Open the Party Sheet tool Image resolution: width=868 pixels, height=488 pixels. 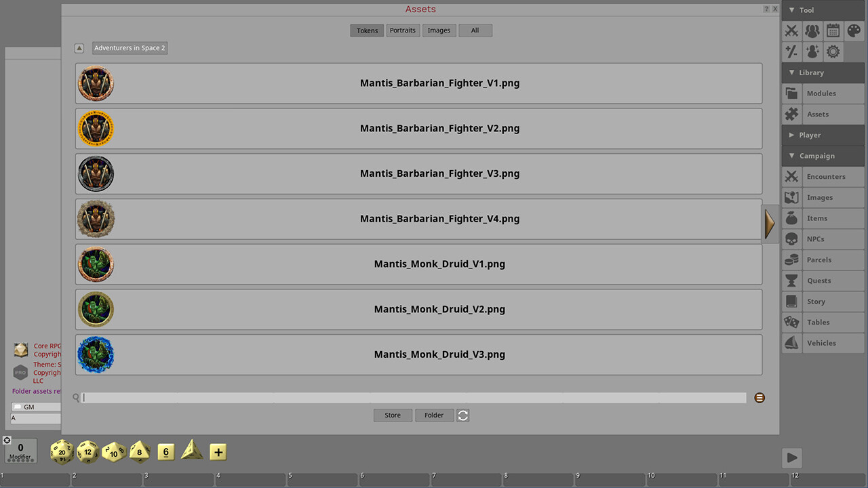tap(812, 30)
